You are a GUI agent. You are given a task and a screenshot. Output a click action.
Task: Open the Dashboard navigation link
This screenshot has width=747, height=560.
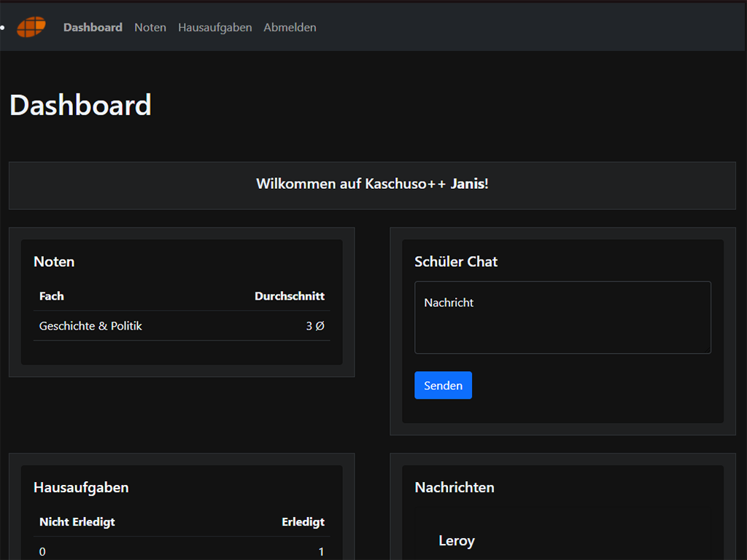pos(93,28)
